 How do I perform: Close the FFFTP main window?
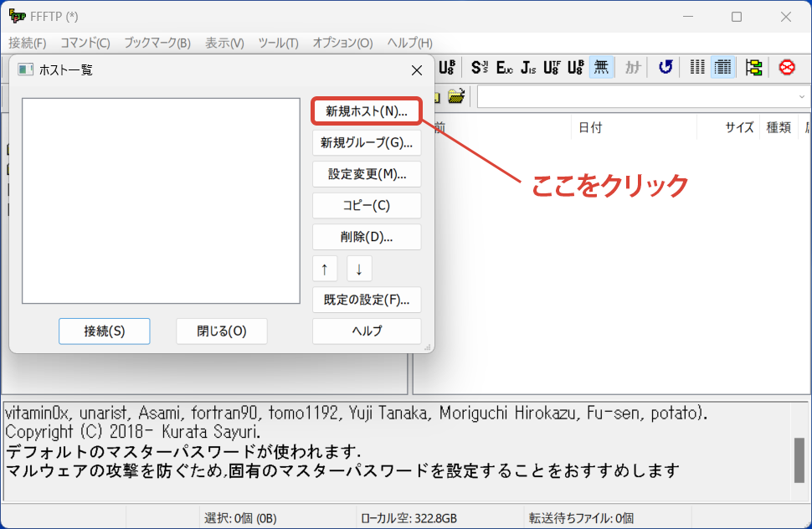tap(785, 17)
